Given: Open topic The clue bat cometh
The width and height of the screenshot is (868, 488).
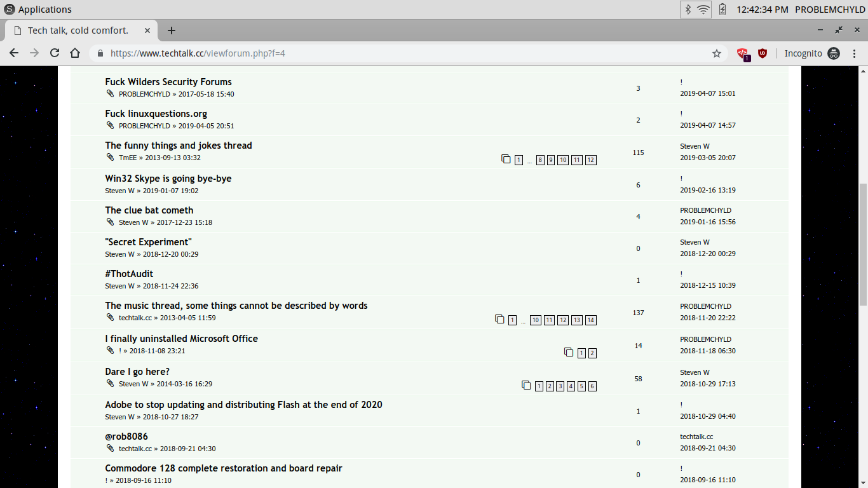Looking at the screenshot, I should 149,210.
